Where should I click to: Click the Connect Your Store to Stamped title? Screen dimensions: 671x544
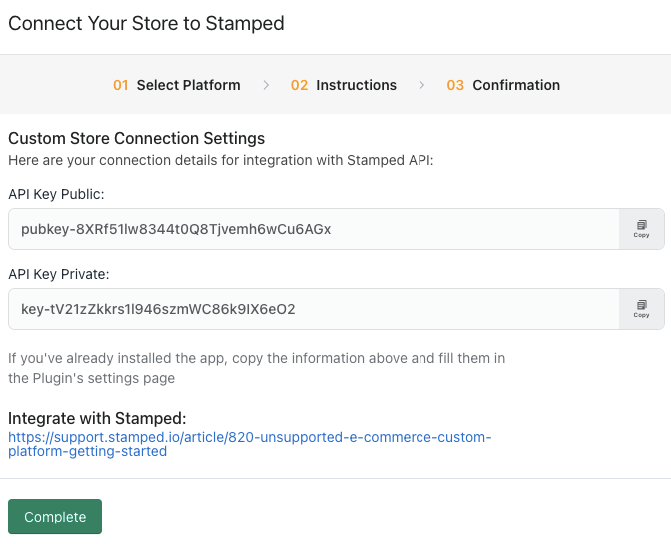(x=146, y=23)
